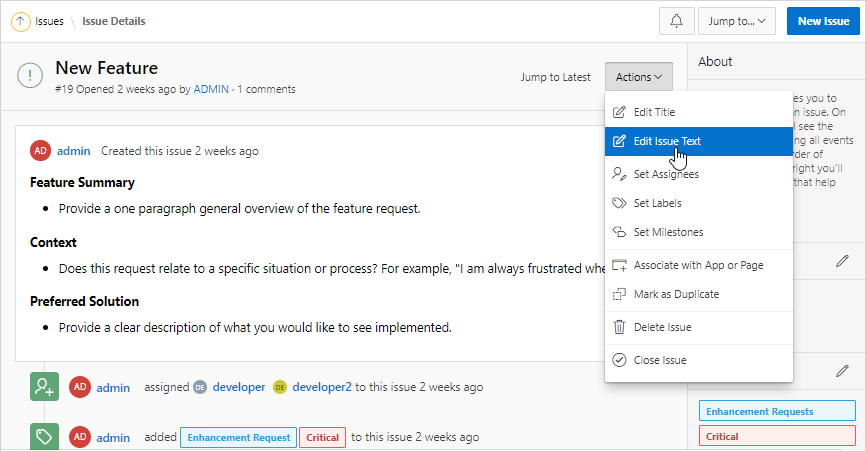The width and height of the screenshot is (866, 452).
Task: Follow the Jump to Latest link
Action: tap(555, 77)
